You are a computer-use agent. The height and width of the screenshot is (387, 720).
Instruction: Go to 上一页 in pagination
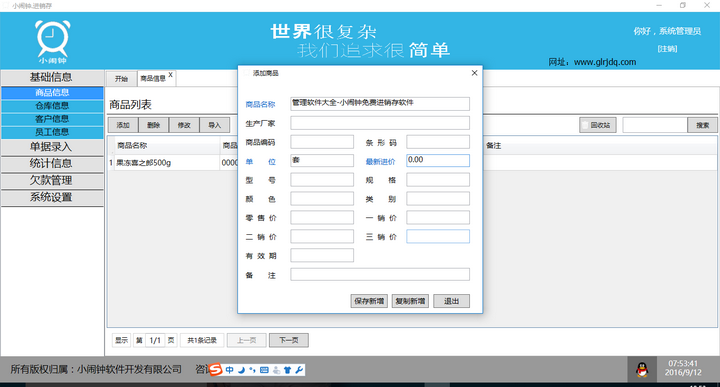coord(247,340)
